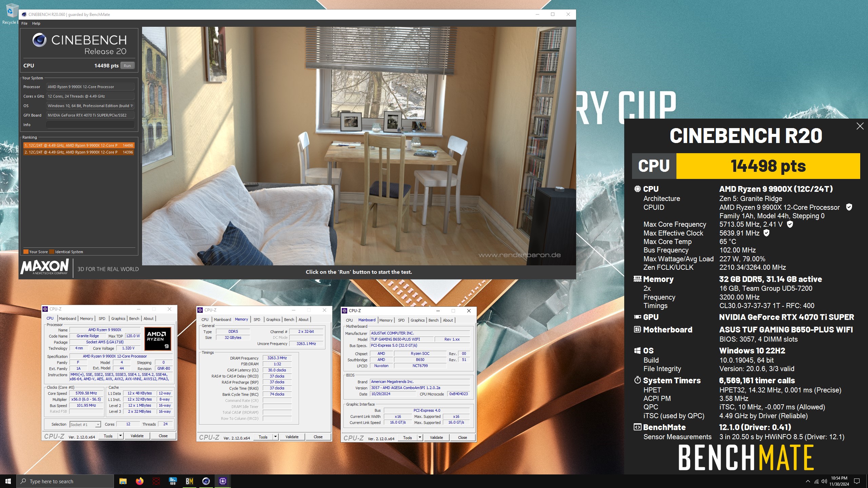Click the yellow 14498 pts score banner
The height and width of the screenshot is (488, 868).
tap(768, 166)
